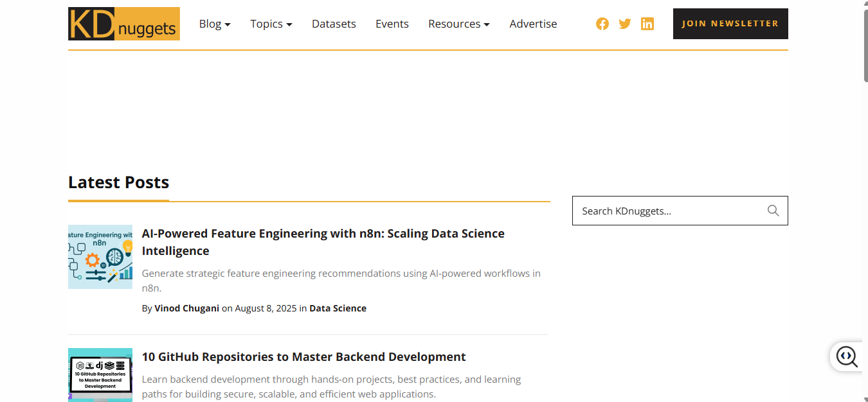868x402 pixels.
Task: Click the KDnuggets logo
Action: tap(123, 24)
